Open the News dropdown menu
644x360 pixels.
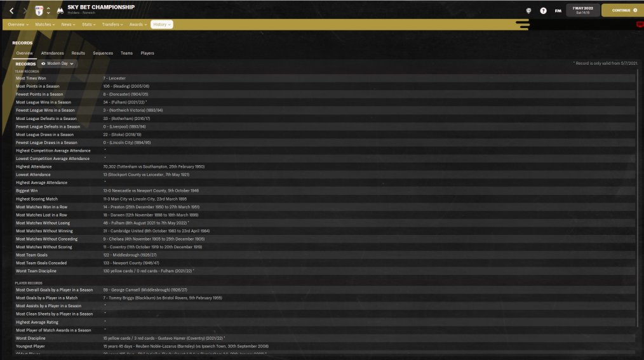pyautogui.click(x=68, y=25)
